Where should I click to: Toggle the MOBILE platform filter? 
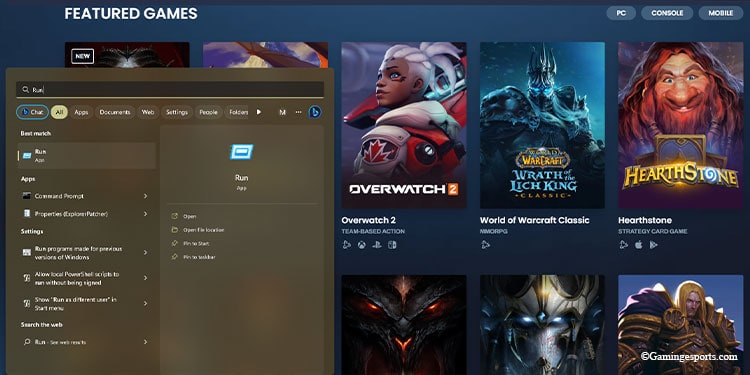[x=721, y=13]
